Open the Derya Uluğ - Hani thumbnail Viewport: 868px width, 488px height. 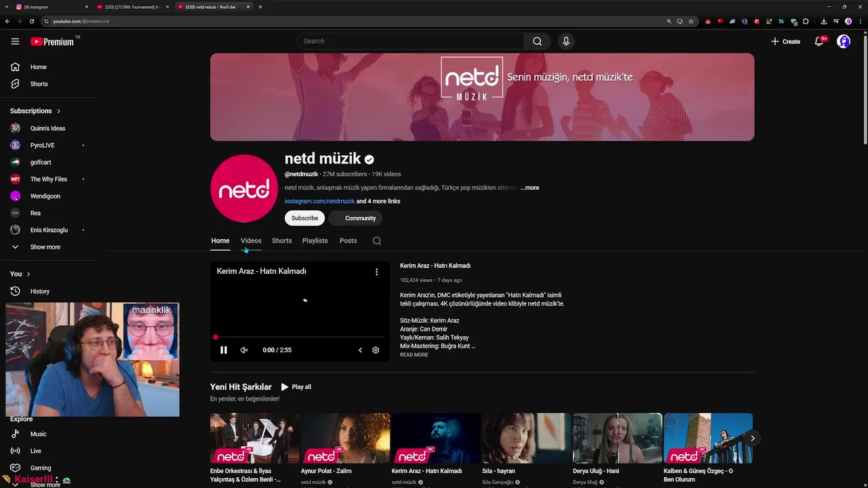tap(617, 438)
